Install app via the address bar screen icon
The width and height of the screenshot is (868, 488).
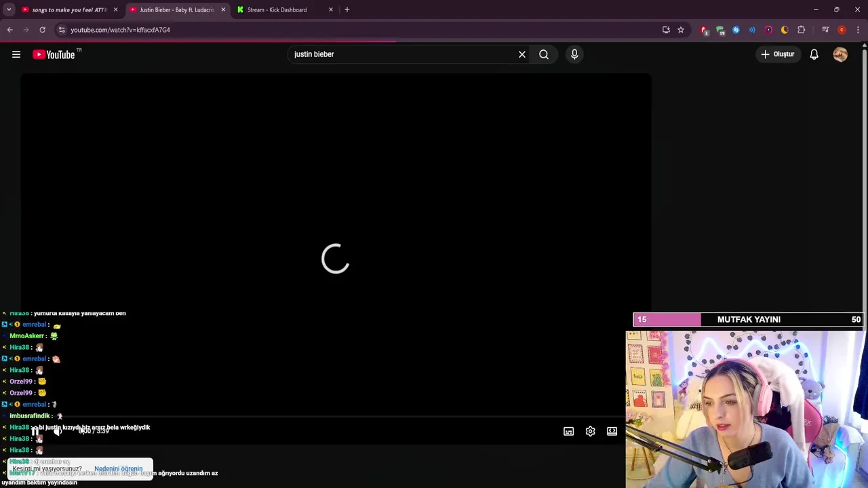click(x=666, y=30)
